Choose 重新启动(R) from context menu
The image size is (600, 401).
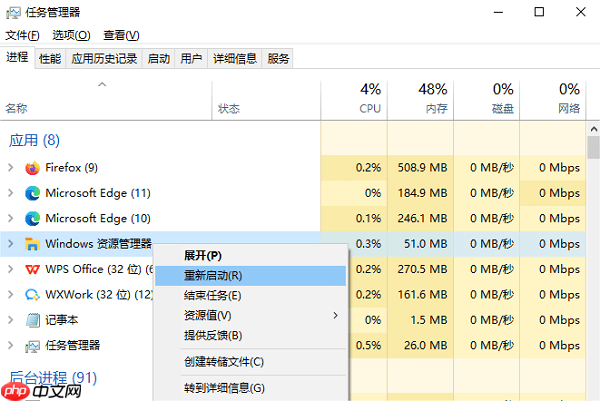coord(213,275)
